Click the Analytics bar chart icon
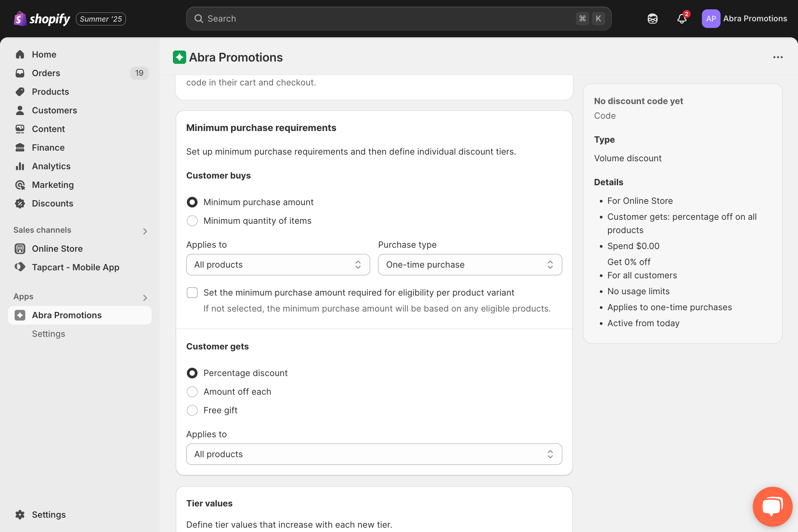 tap(20, 166)
